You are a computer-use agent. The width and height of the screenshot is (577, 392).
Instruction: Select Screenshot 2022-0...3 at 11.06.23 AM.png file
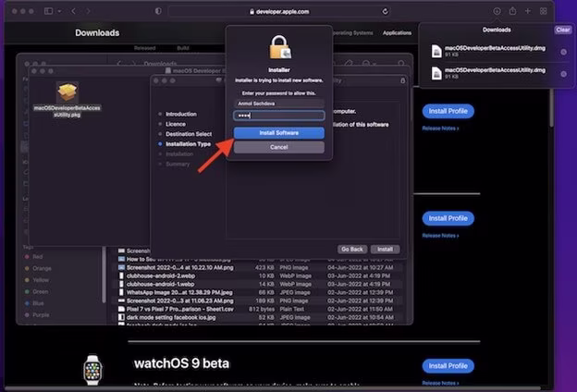click(260, 300)
